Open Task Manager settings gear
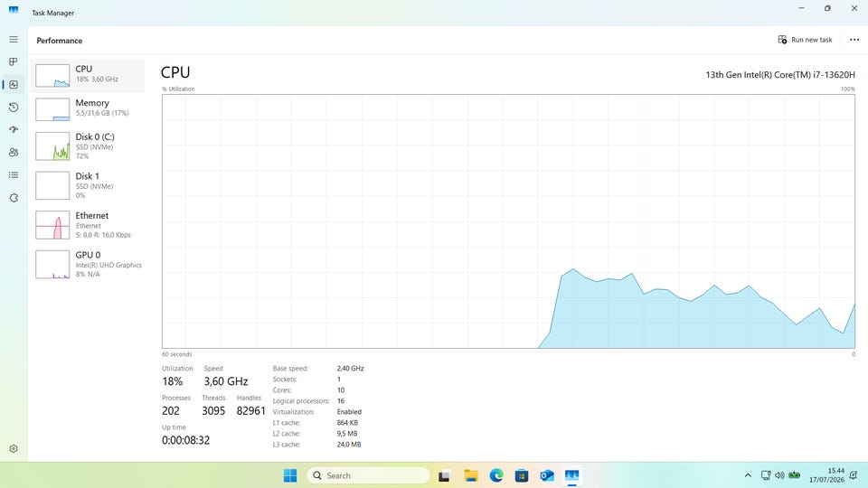 [14, 449]
